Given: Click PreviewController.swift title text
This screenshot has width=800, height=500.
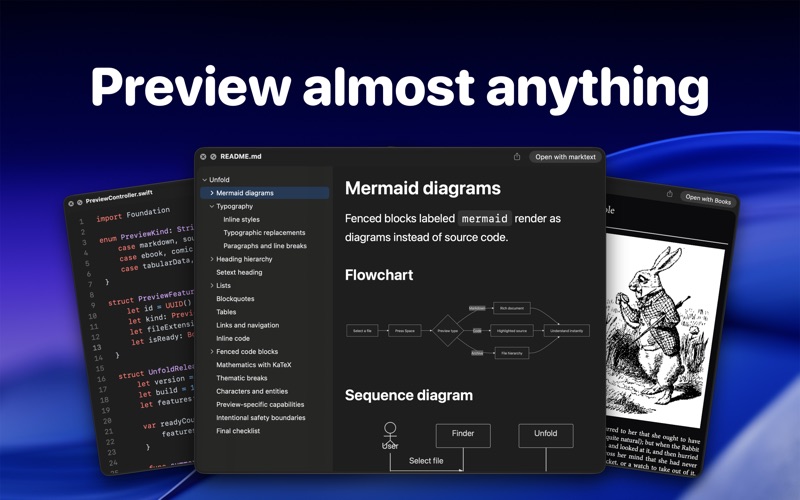Looking at the screenshot, I should [x=119, y=196].
